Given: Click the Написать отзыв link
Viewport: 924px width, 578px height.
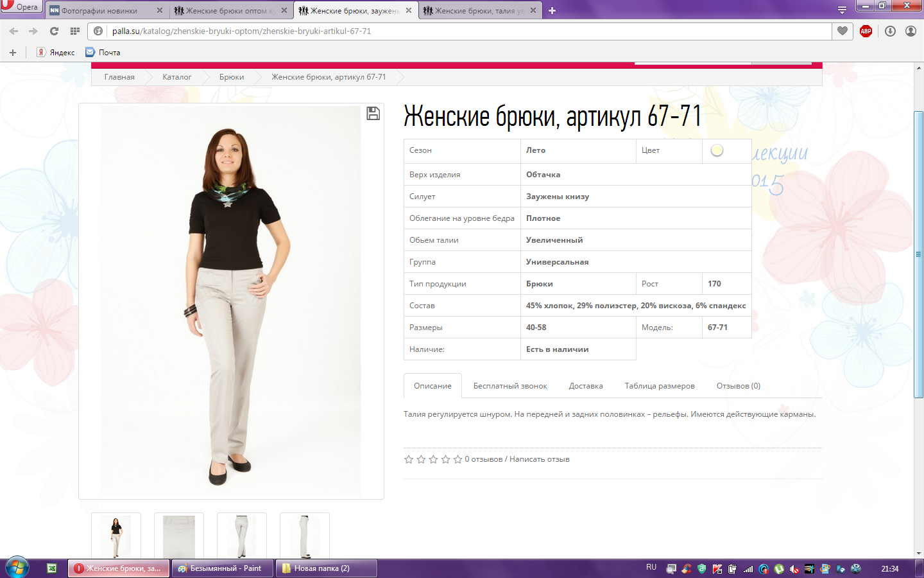Looking at the screenshot, I should pos(539,459).
